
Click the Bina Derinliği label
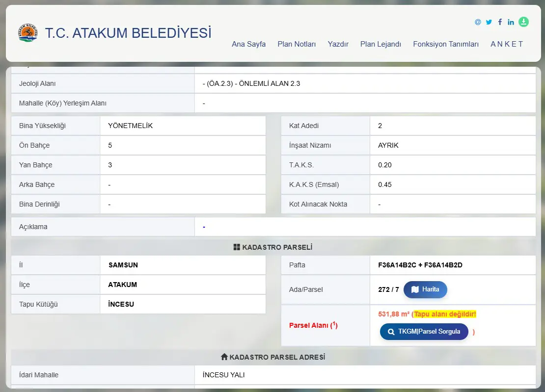click(39, 205)
